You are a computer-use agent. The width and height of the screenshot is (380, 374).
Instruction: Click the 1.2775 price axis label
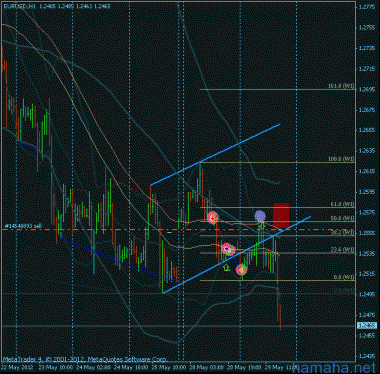point(366,7)
